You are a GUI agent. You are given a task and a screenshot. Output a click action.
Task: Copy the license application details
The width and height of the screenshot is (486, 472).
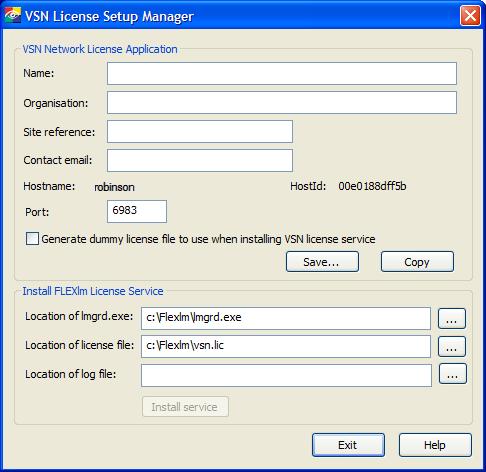pos(417,262)
